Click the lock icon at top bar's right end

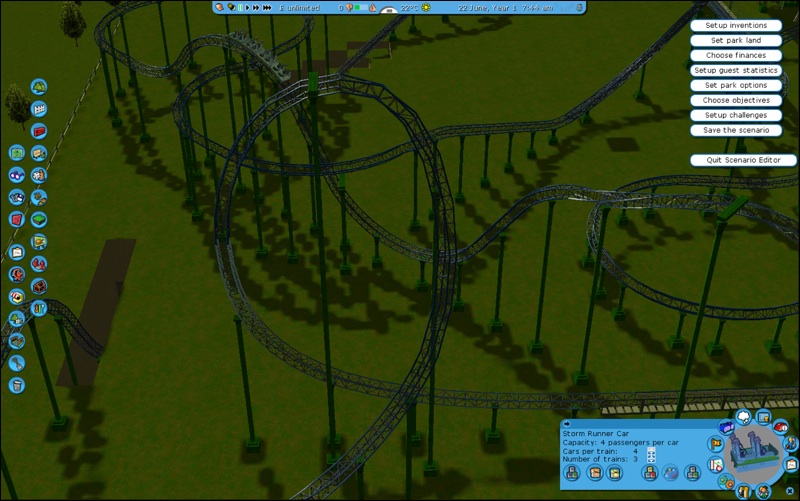pyautogui.click(x=580, y=8)
